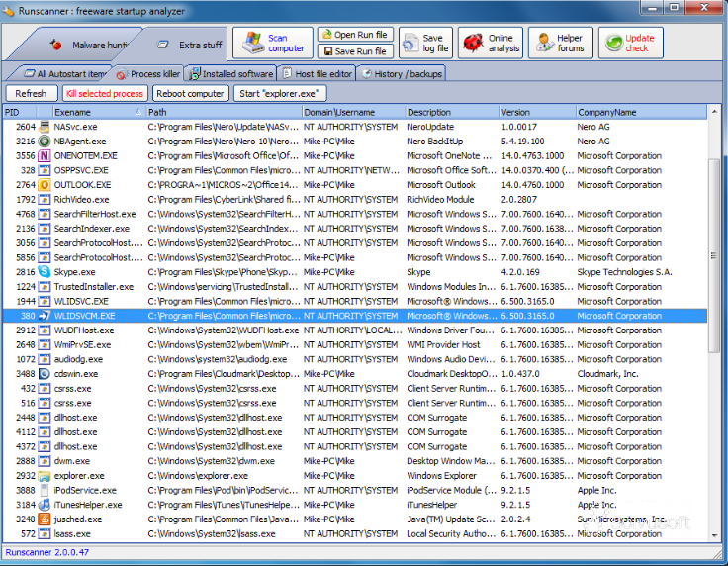This screenshot has height=566, width=728.
Task: Select the RichVideo.exe row
Action: [x=355, y=199]
